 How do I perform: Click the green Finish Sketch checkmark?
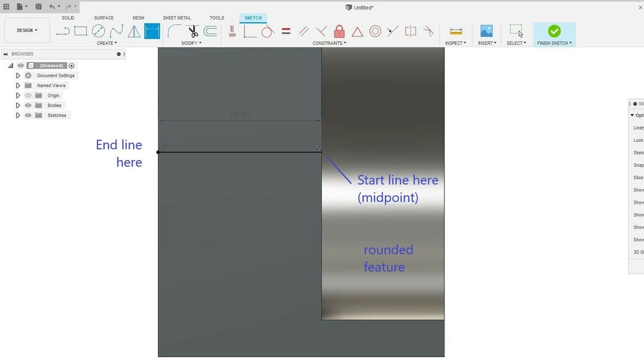pyautogui.click(x=554, y=31)
